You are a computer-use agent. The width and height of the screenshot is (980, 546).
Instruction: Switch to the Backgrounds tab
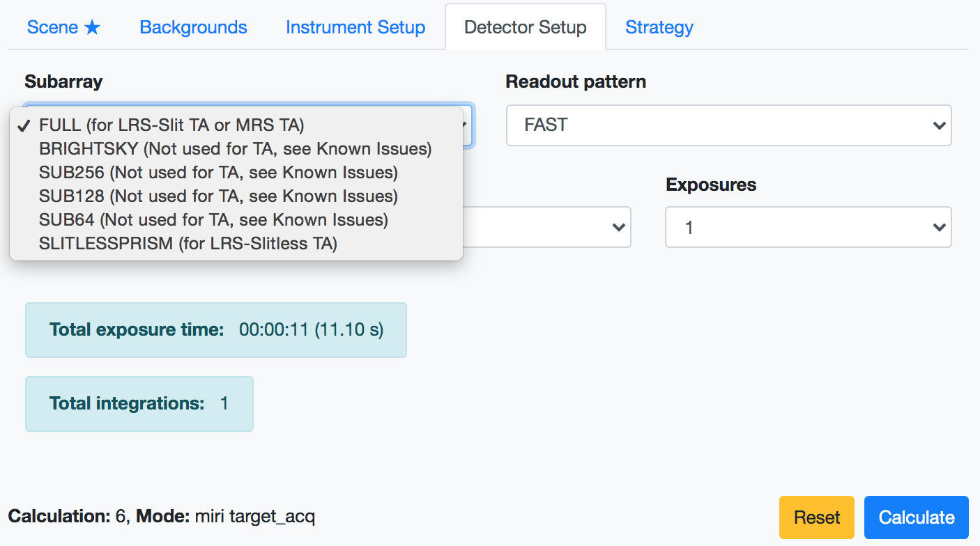click(193, 27)
